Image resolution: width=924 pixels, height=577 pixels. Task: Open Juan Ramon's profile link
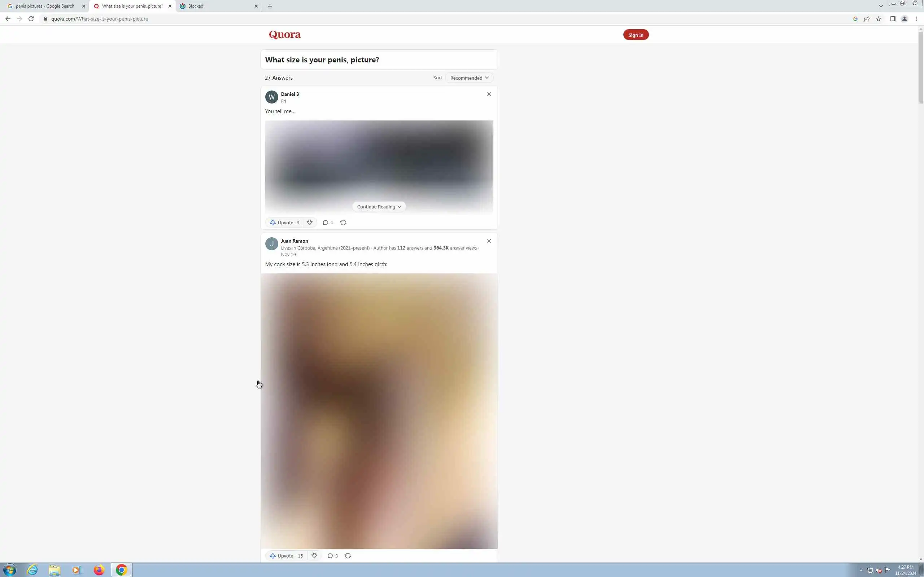pyautogui.click(x=294, y=241)
